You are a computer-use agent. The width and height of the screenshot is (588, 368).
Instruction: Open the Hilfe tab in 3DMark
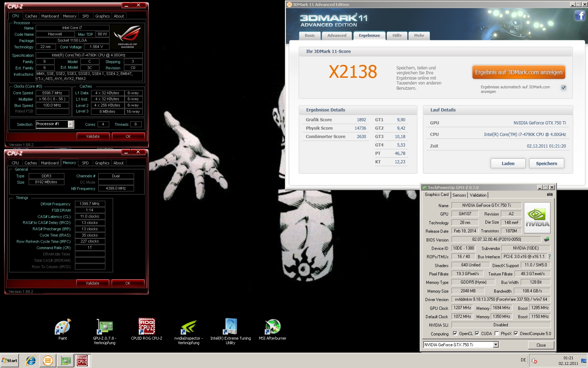click(x=397, y=35)
